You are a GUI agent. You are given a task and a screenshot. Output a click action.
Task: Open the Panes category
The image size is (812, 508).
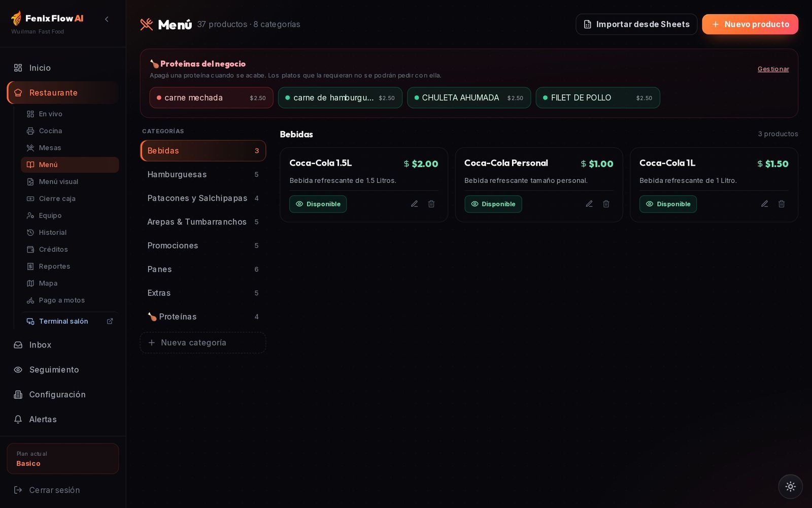click(203, 269)
